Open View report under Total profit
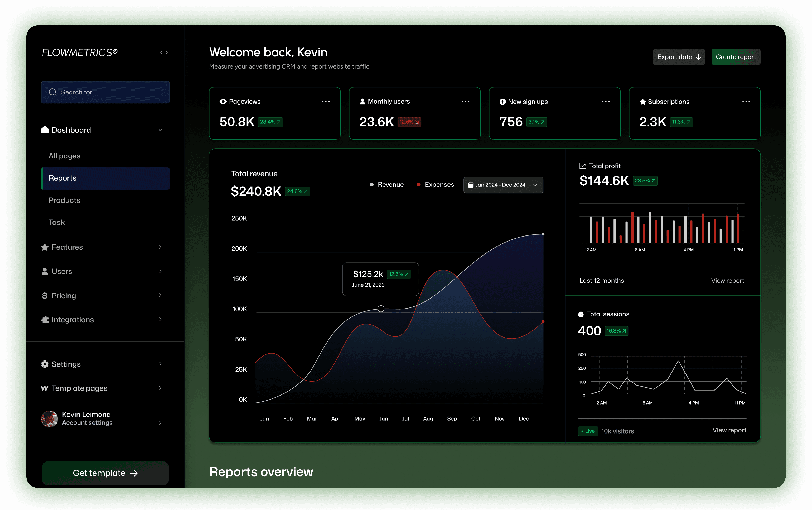The height and width of the screenshot is (510, 812). [727, 280]
